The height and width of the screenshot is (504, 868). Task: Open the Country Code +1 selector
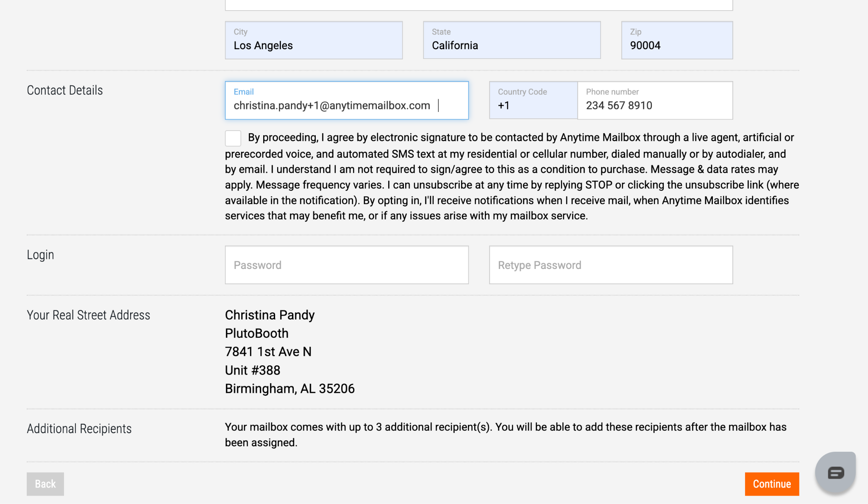(533, 101)
